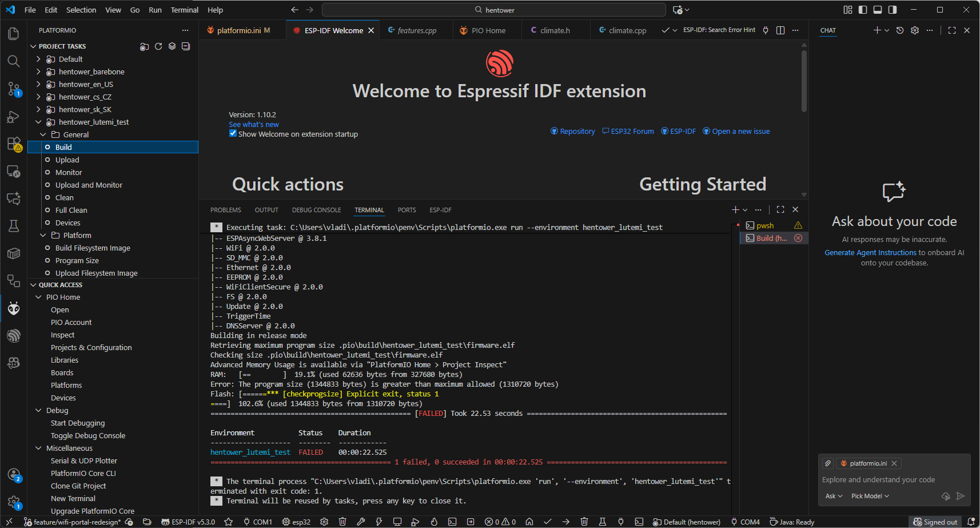Click the ESP-IDF SDK configuration gear in status bar
Screen dimensions: 980x528
tap(324, 522)
